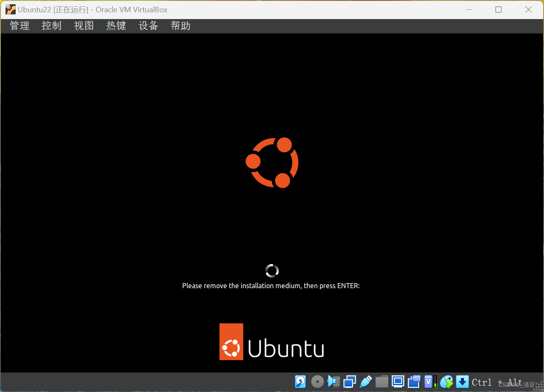Close the Ubuntu22 VirtualBox window
The width and height of the screenshot is (544, 392).
(528, 9)
